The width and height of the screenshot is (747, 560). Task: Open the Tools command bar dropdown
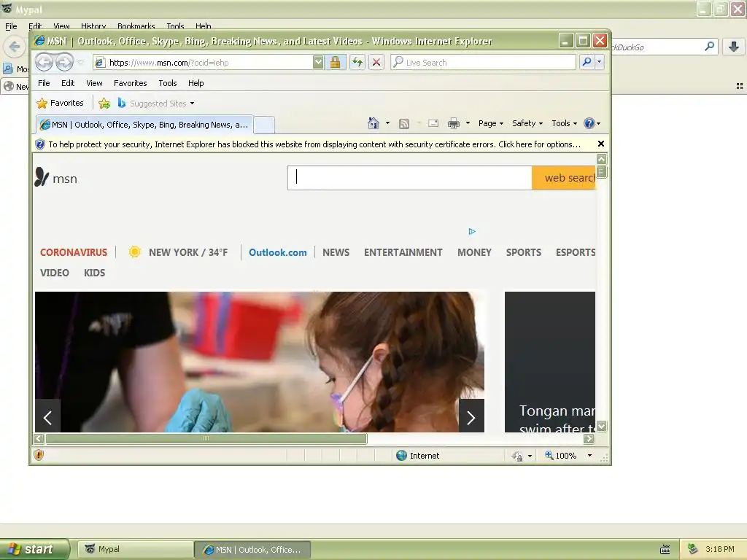pyautogui.click(x=564, y=123)
